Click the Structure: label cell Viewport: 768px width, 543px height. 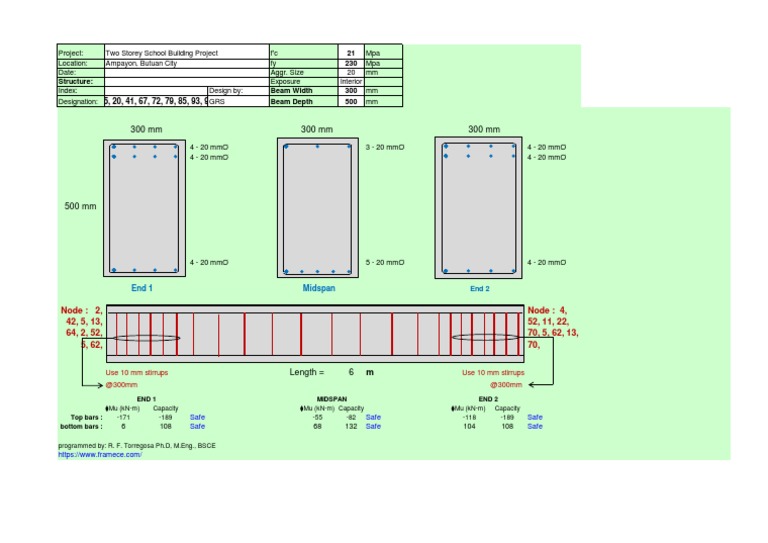(x=81, y=81)
